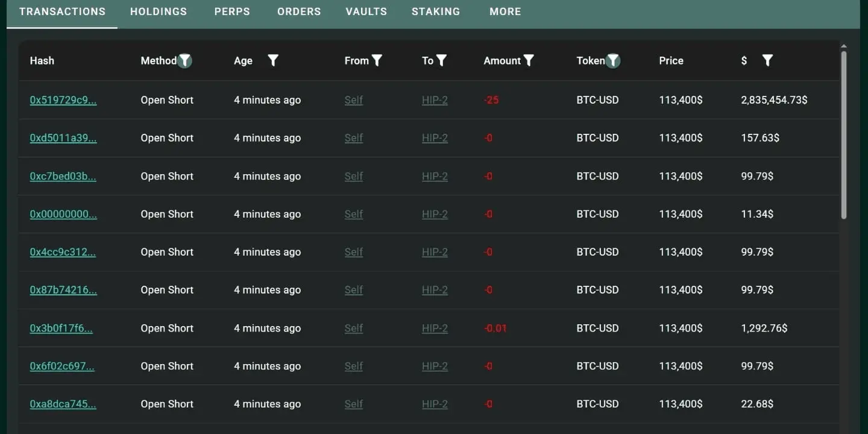Switch to the Holdings tab

[x=159, y=11]
